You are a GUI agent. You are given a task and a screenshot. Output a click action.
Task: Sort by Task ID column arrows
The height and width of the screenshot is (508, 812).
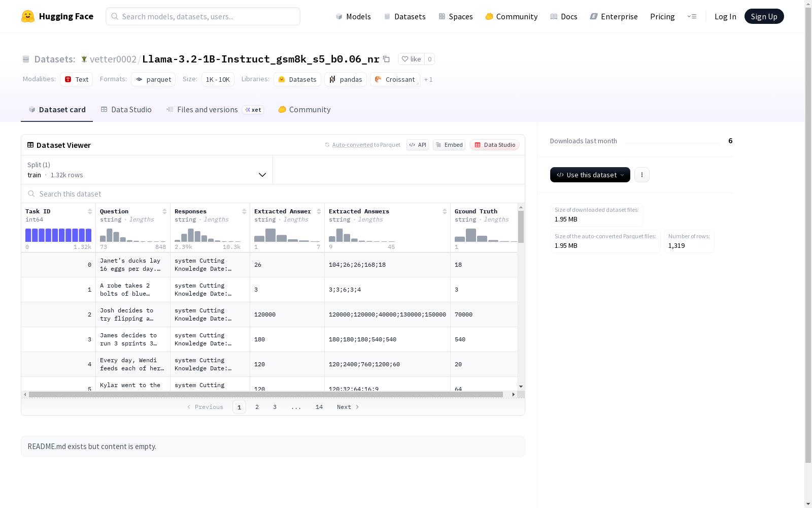[x=90, y=211]
